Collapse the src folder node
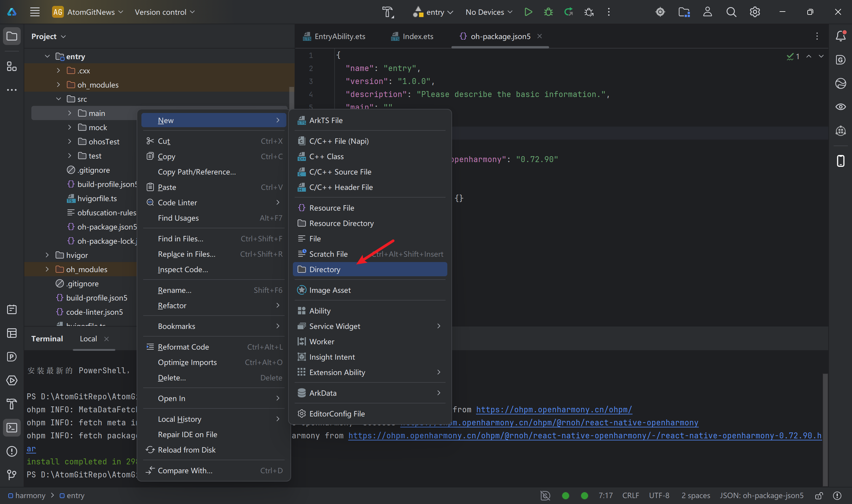The image size is (852, 504). coord(59,99)
